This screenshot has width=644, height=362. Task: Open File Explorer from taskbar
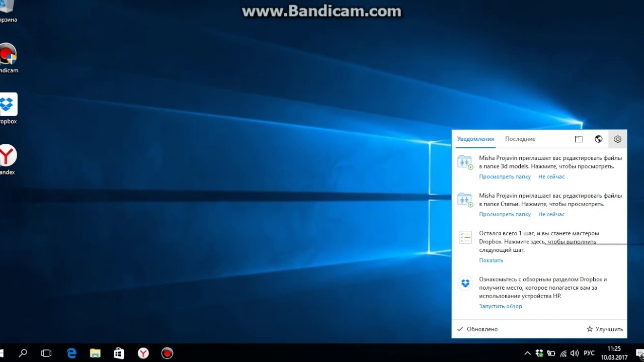(x=95, y=353)
